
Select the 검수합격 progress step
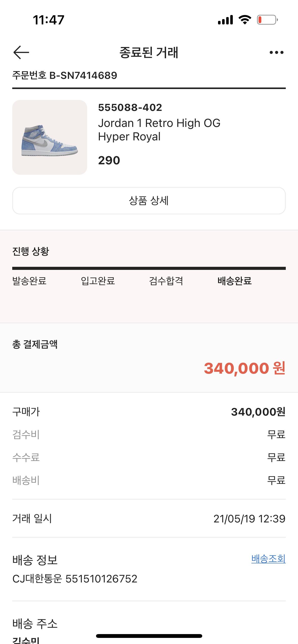(x=166, y=281)
